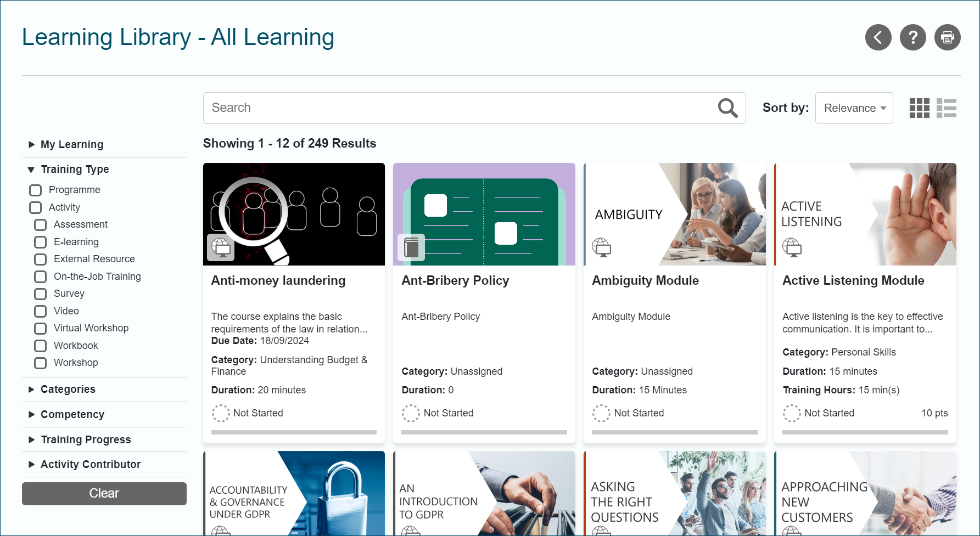The image size is (980, 536).
Task: Expand the My Learning section
Action: click(104, 144)
